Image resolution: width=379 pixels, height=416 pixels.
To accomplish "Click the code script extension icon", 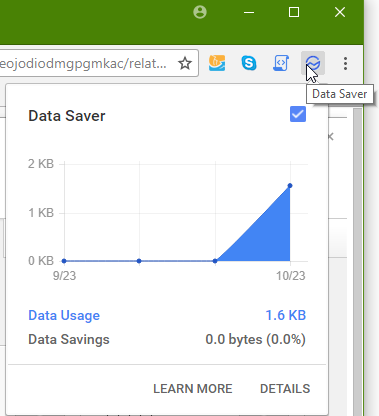I will [281, 63].
